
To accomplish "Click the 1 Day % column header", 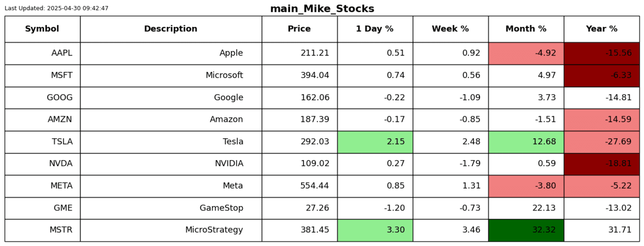I will [374, 29].
